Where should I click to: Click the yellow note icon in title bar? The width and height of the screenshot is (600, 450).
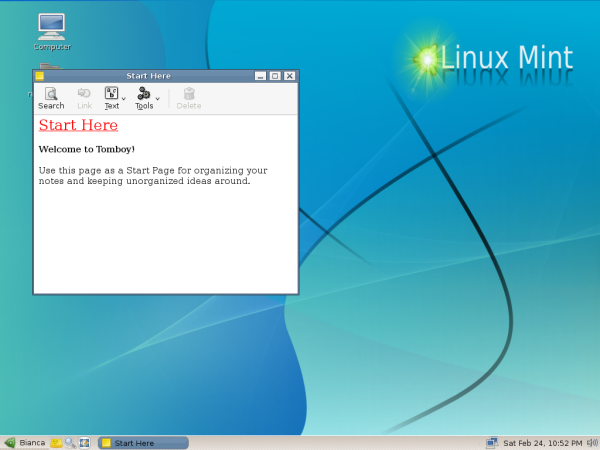[40, 76]
